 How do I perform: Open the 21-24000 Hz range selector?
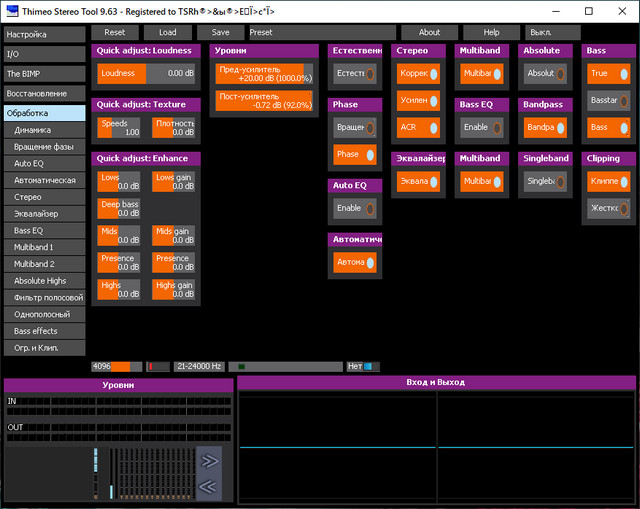(x=200, y=367)
